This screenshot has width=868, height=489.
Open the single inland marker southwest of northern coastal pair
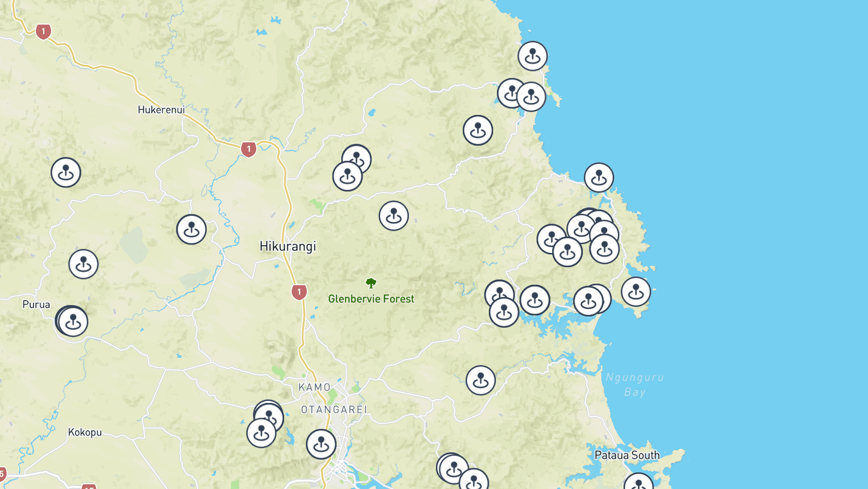pos(478,130)
